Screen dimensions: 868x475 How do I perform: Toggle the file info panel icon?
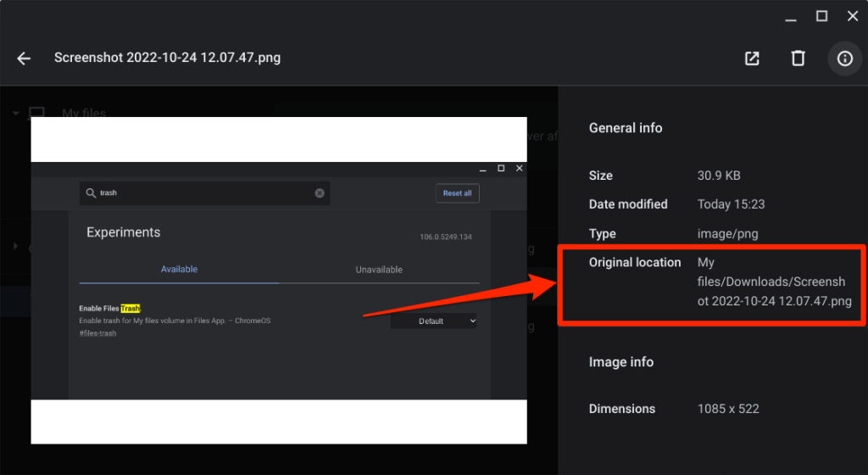pos(844,59)
